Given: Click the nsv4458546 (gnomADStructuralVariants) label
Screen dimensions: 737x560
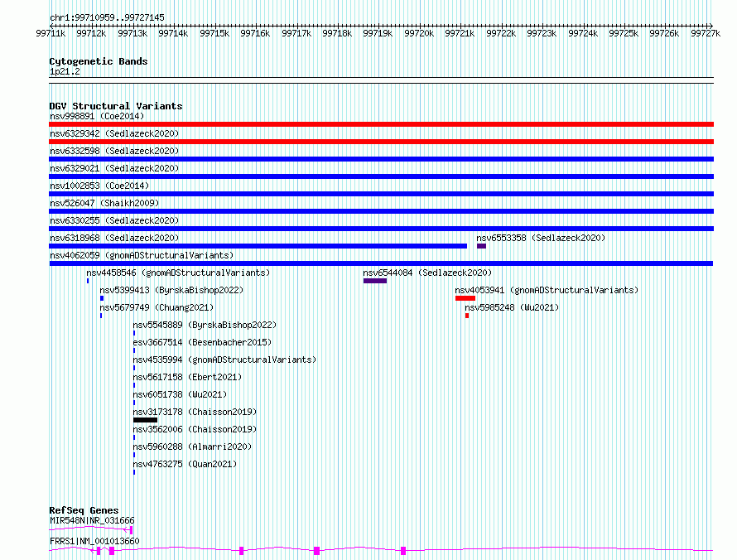Looking at the screenshot, I should point(178,273).
